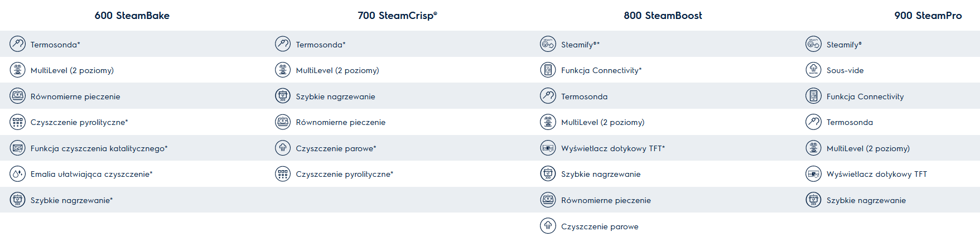
Task: Click the Steamify icon under 800 SteamBoost
Action: coord(548,44)
